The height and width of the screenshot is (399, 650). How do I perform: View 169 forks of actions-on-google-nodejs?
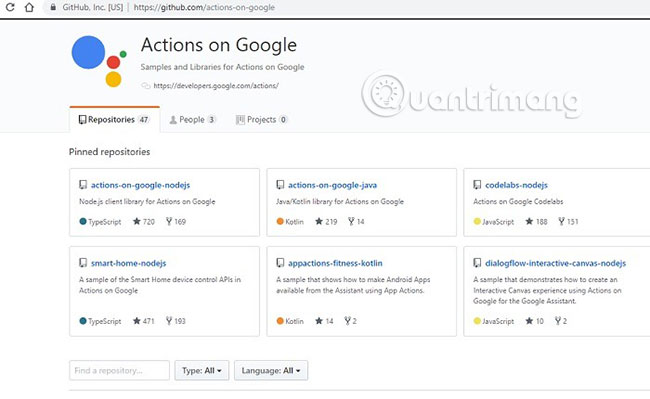point(176,222)
